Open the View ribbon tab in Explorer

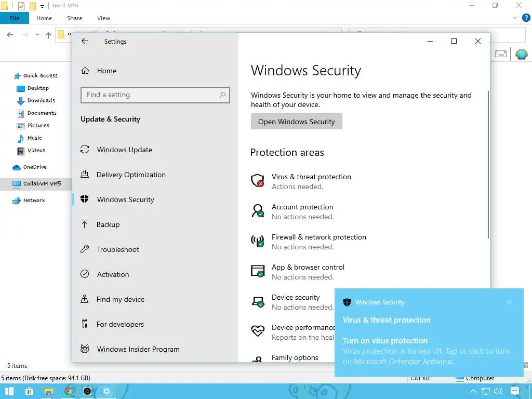point(103,18)
